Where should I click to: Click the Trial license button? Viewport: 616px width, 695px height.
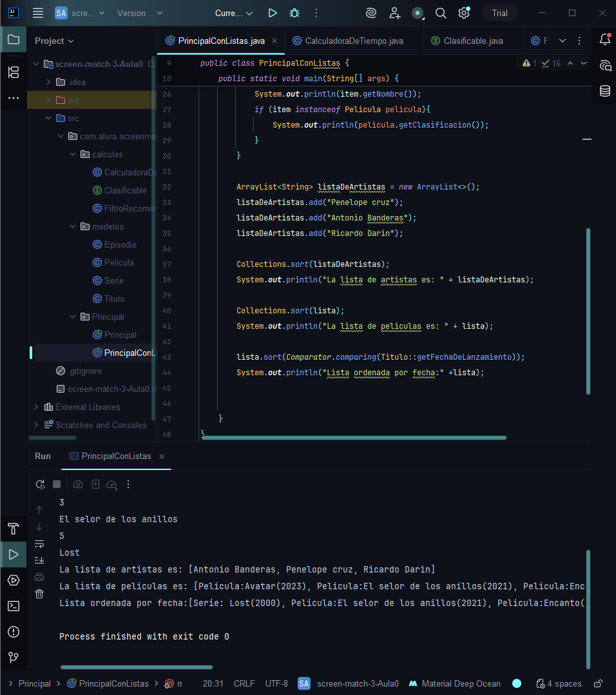click(x=499, y=14)
